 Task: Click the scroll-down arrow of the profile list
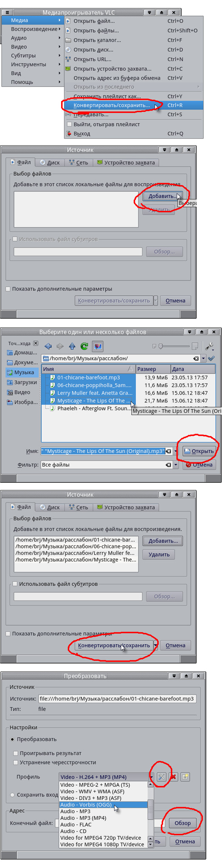[150, 844]
